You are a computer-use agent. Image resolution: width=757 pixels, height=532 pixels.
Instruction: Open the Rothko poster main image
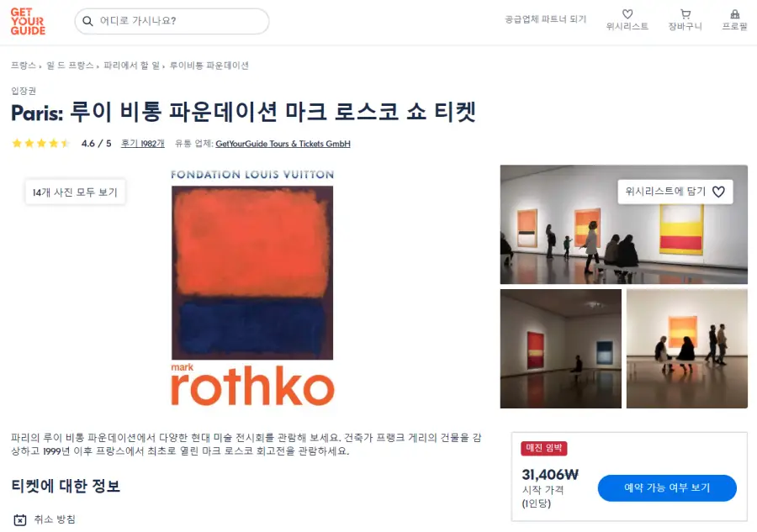pos(252,287)
